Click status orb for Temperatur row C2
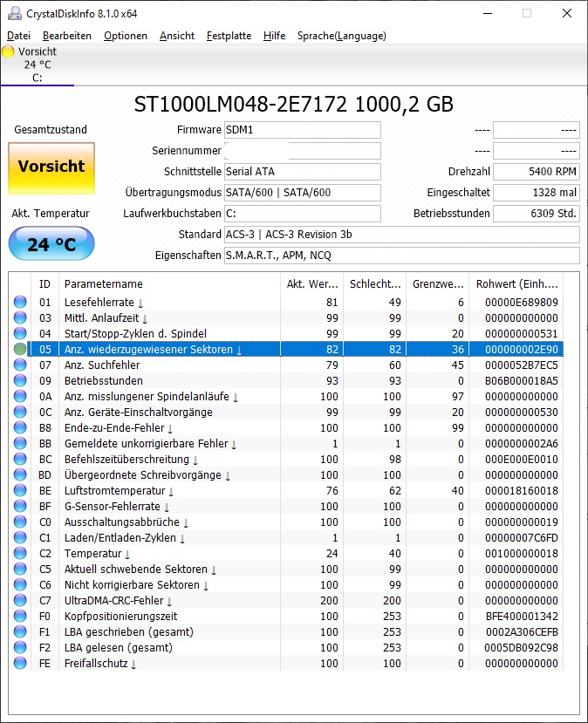This screenshot has width=588, height=723. tap(20, 553)
